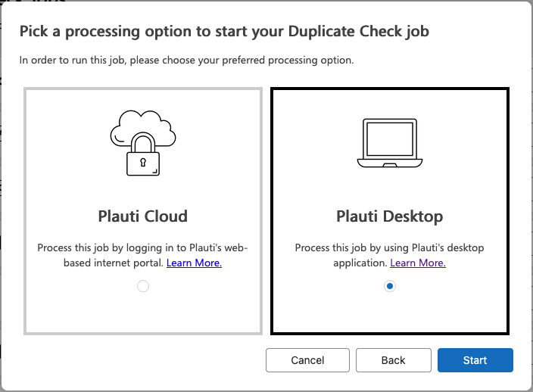Click the dialog title about Duplicate Check job
The image size is (533, 392).
click(224, 31)
